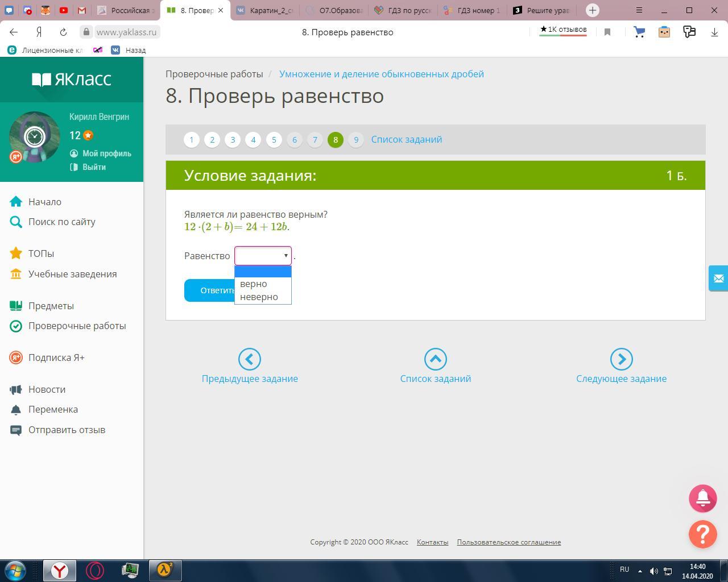Open the browser hamburger menu

(639, 10)
